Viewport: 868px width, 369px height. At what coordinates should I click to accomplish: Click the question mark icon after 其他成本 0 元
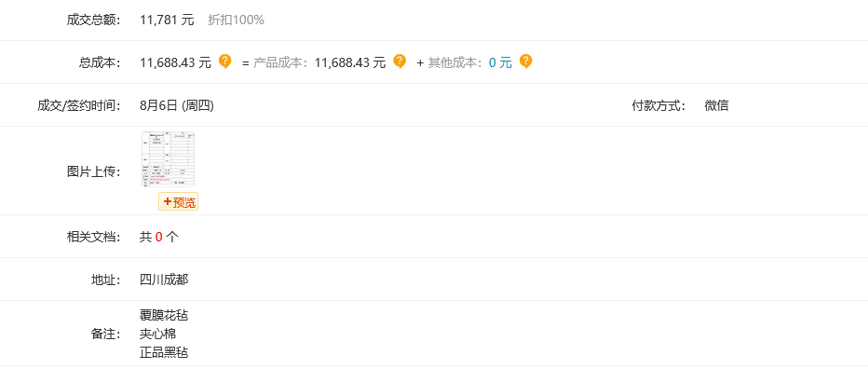(x=525, y=61)
